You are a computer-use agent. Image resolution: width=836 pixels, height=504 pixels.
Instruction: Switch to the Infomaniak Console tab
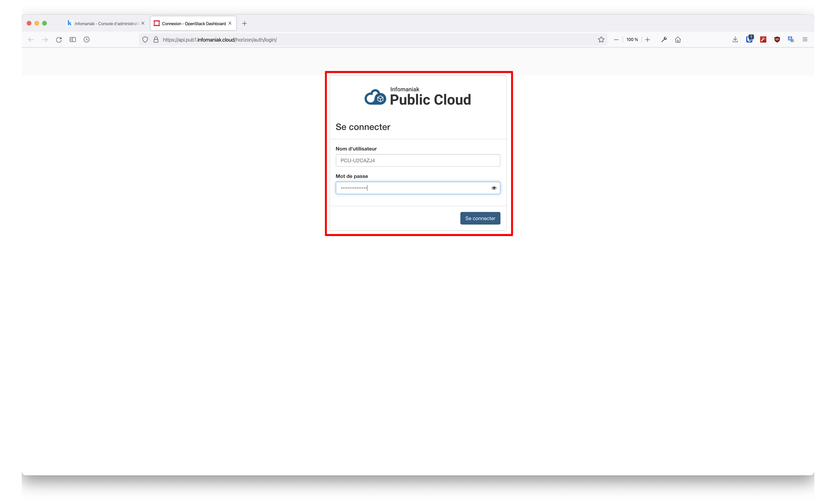coord(102,23)
